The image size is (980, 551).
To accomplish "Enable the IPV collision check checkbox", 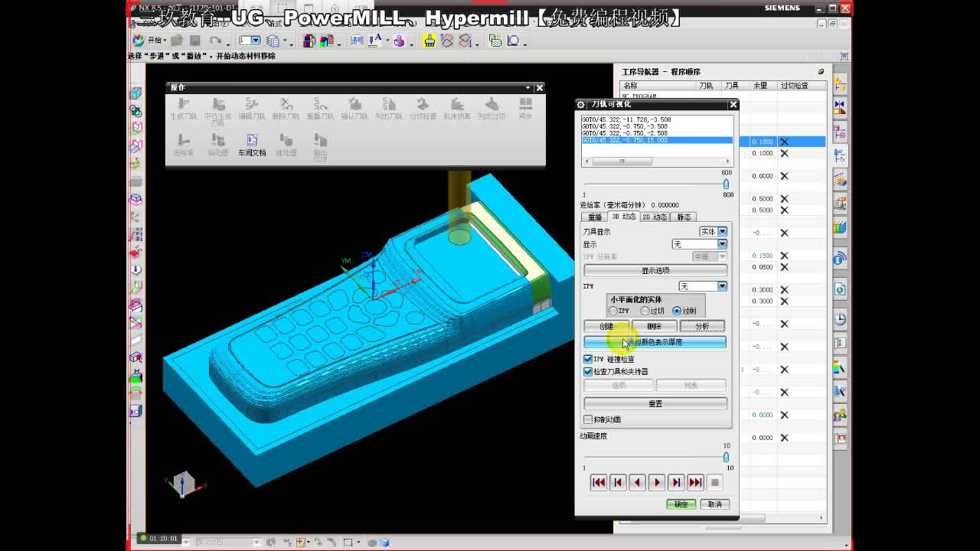I will (587, 359).
